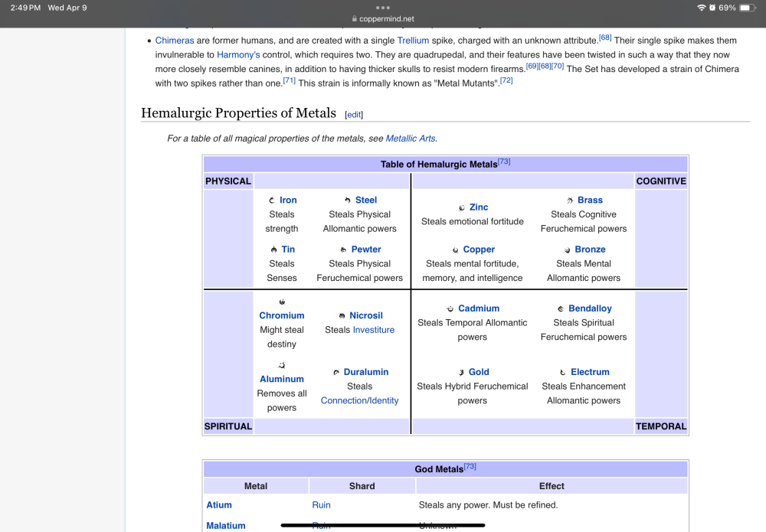Open the Nicrosil metal link

click(x=366, y=316)
